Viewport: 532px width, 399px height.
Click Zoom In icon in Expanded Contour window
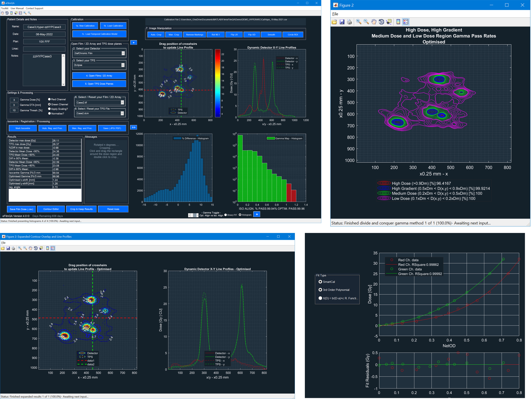pyautogui.click(x=20, y=248)
